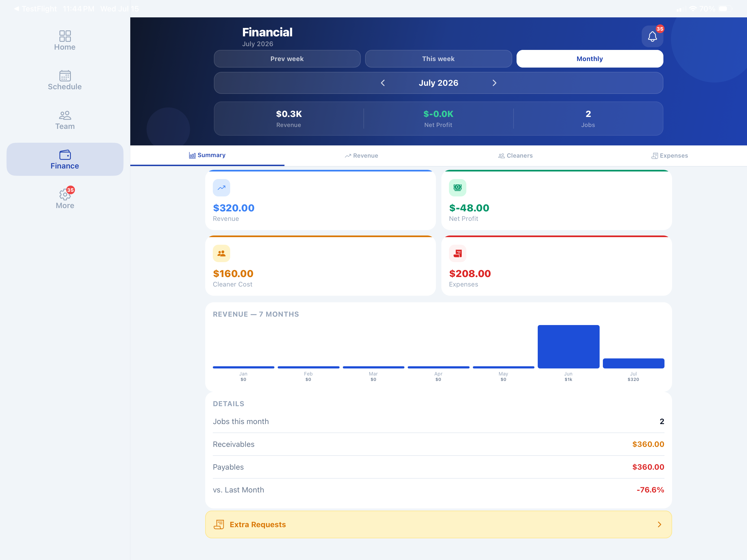
Task: Go to the Team section
Action: pos(65,120)
